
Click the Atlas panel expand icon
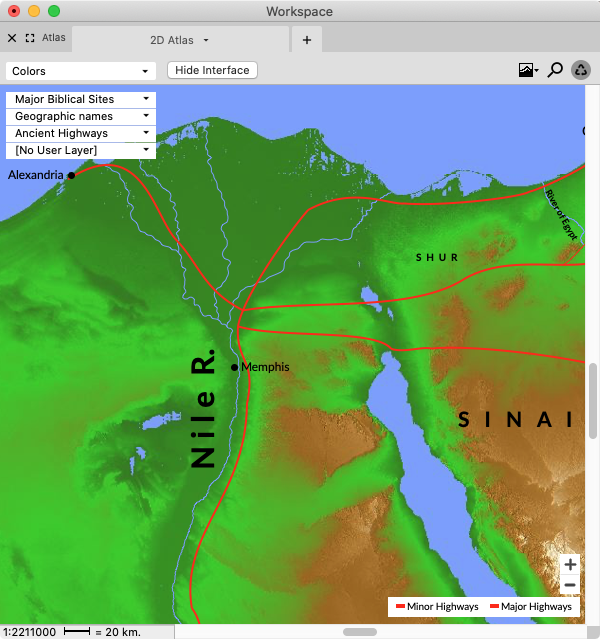30,38
